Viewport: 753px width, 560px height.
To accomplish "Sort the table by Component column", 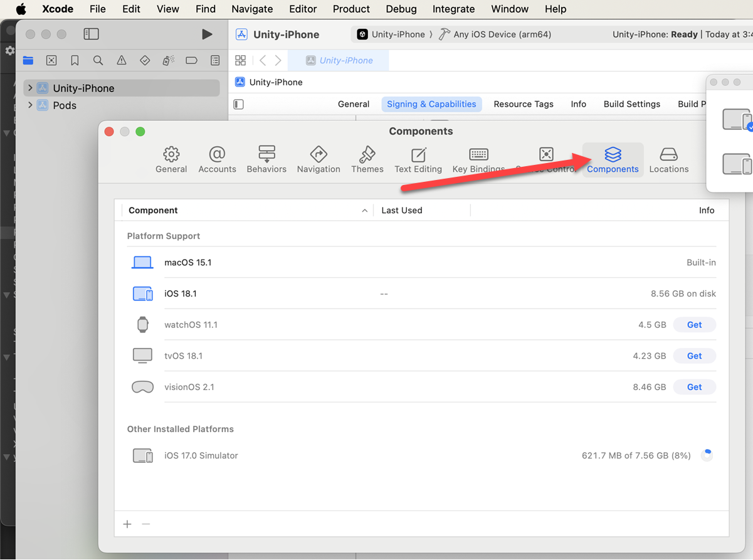I will tap(245, 210).
